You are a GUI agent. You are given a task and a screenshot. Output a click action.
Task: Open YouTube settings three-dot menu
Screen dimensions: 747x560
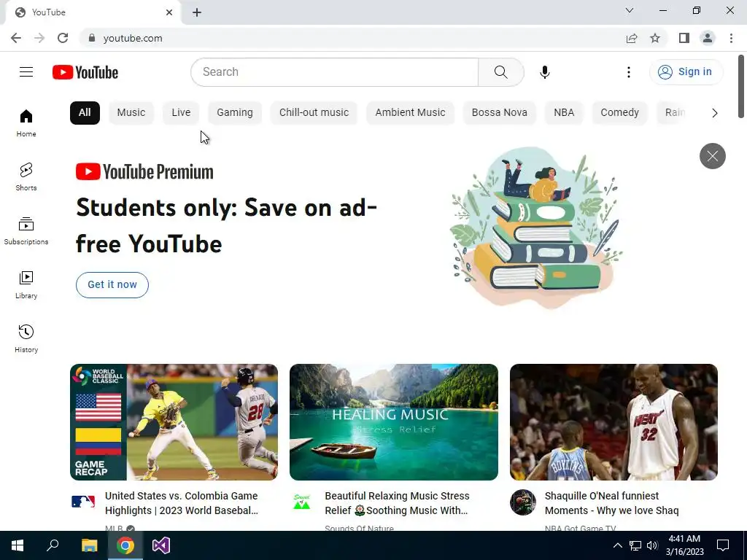[x=628, y=72]
